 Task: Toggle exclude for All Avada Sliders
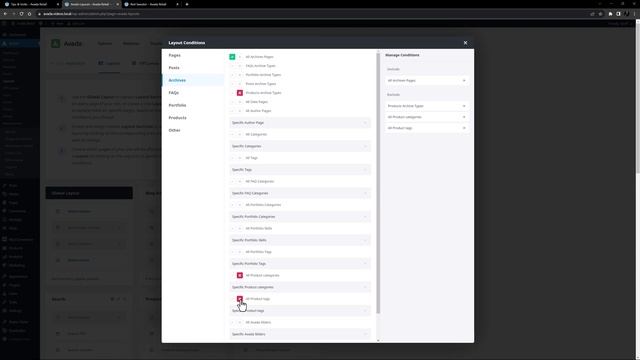(240, 322)
